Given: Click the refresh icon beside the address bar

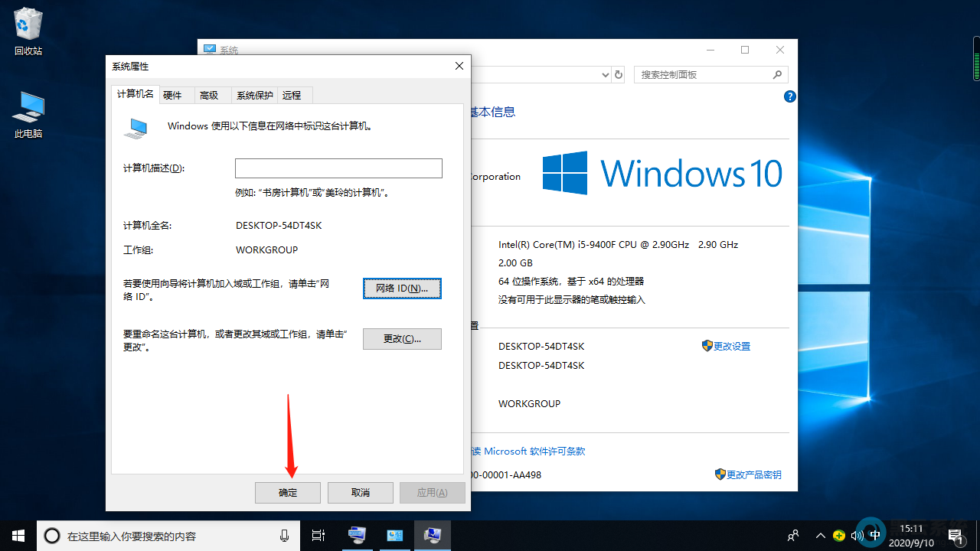Looking at the screenshot, I should [x=619, y=74].
